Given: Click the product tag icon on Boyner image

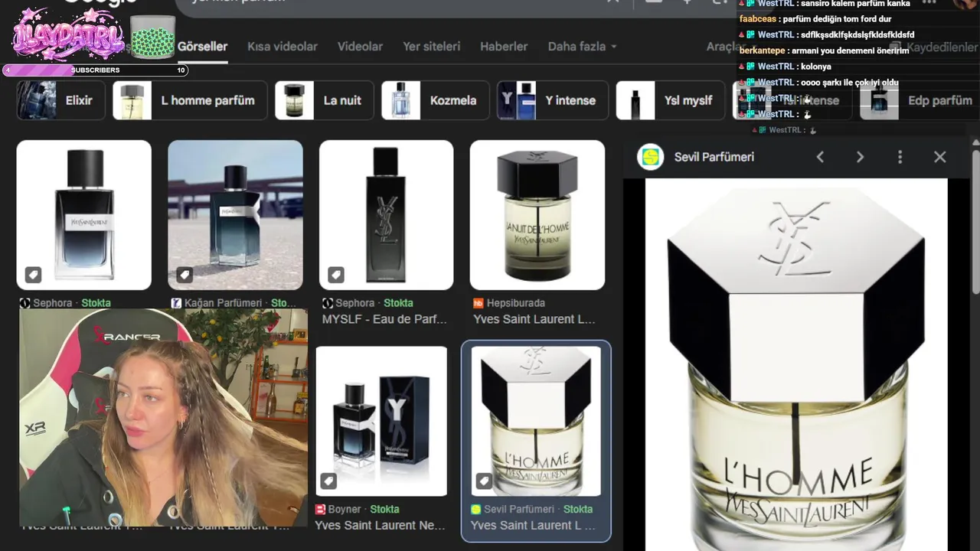Looking at the screenshot, I should [328, 481].
